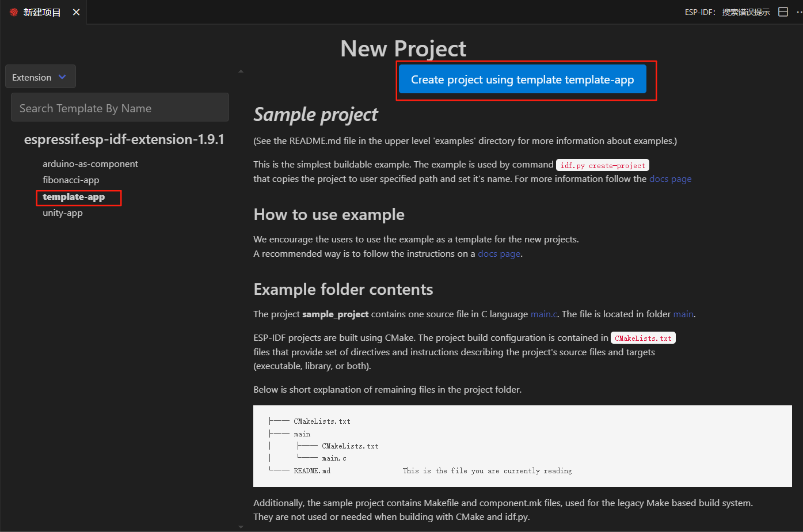Select the 新建项目 editor tab
Screen dimensions: 803x532
(44, 12)
